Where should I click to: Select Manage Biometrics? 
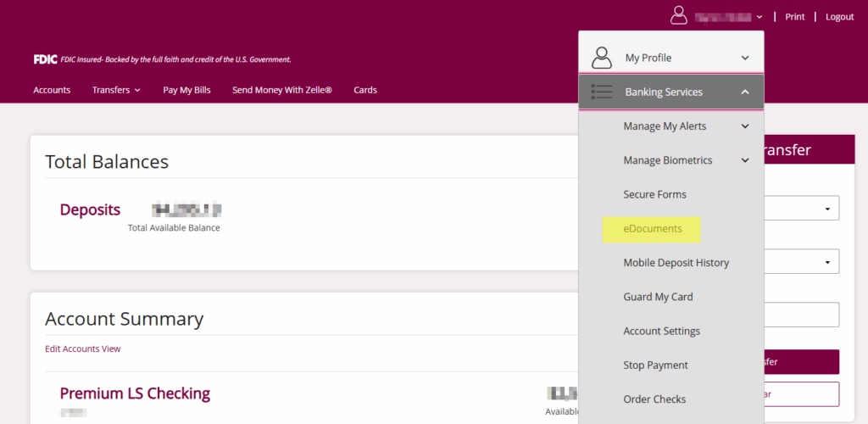668,160
